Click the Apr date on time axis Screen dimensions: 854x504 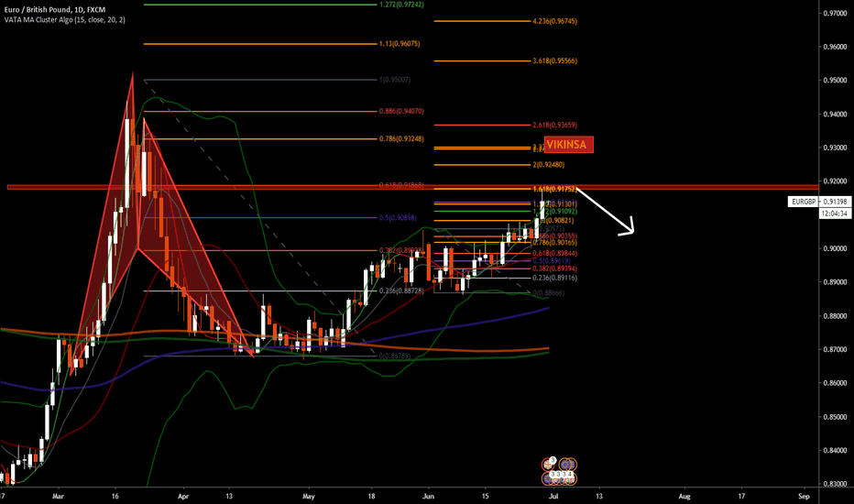point(183,497)
